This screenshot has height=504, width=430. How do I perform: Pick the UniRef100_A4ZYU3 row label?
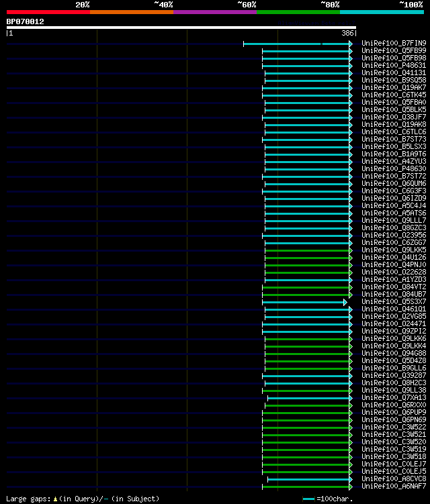394,161
